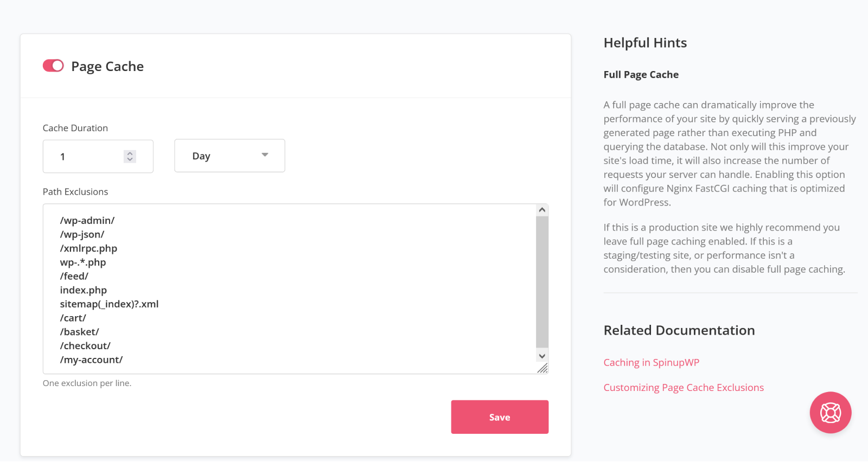Click the /basket/ exclusion line
Screen dimensions: 868x462
tap(79, 332)
